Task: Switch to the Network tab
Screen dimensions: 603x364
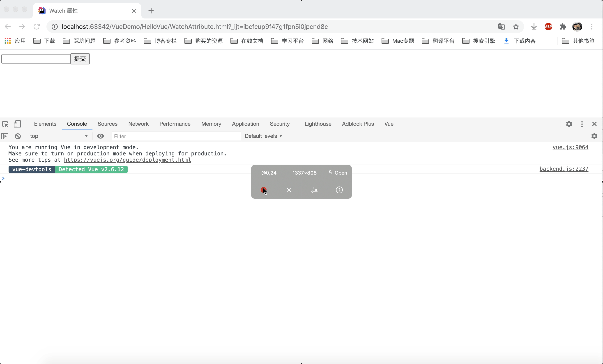Action: [x=138, y=124]
